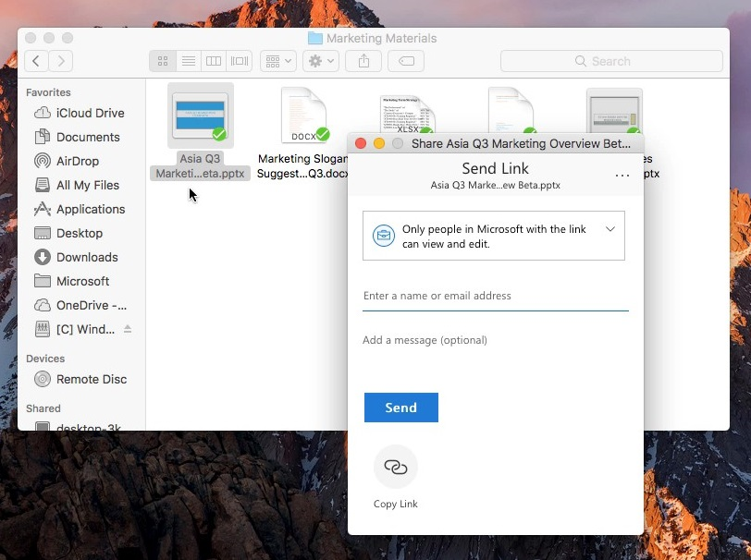Eject the [C] Windows volume
The height and width of the screenshot is (560, 751).
[x=126, y=329]
